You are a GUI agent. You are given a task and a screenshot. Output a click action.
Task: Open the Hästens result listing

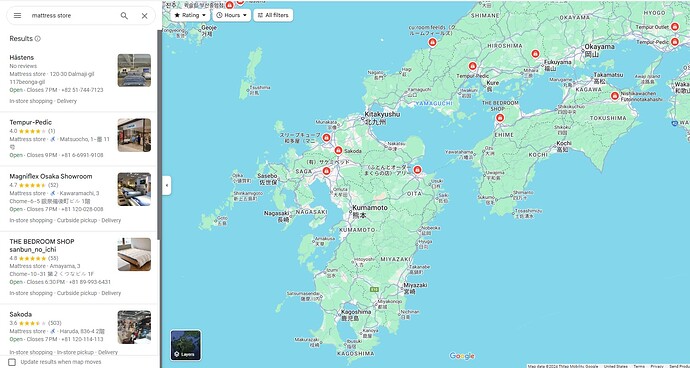pyautogui.click(x=79, y=79)
